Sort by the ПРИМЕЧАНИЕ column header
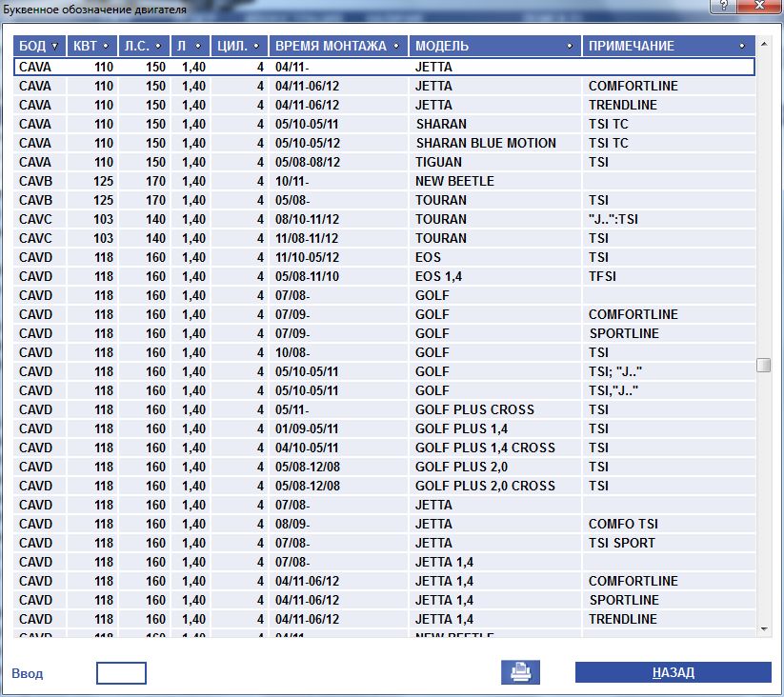Viewport: 784px width, 697px height. coord(669,46)
